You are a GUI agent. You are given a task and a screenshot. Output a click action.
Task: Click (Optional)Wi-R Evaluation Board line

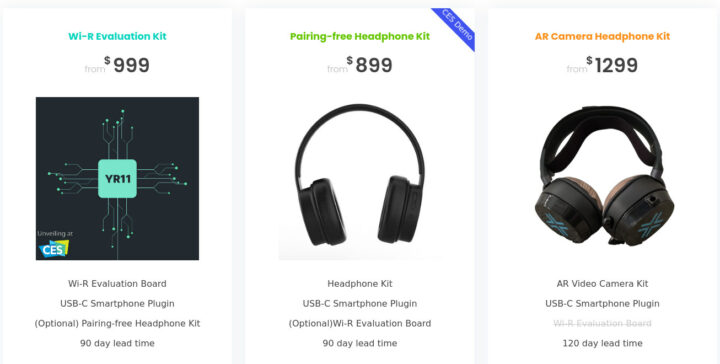[360, 323]
